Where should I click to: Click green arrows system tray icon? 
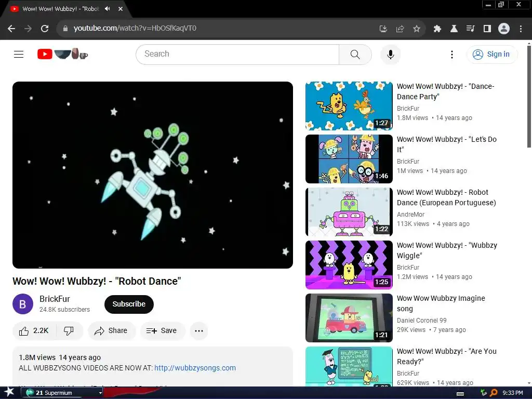point(484,393)
